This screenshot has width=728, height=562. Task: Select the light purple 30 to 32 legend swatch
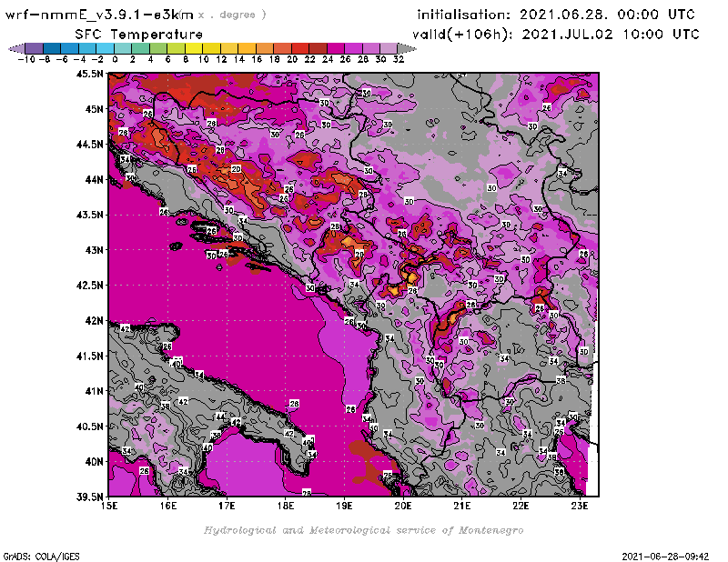pos(389,48)
